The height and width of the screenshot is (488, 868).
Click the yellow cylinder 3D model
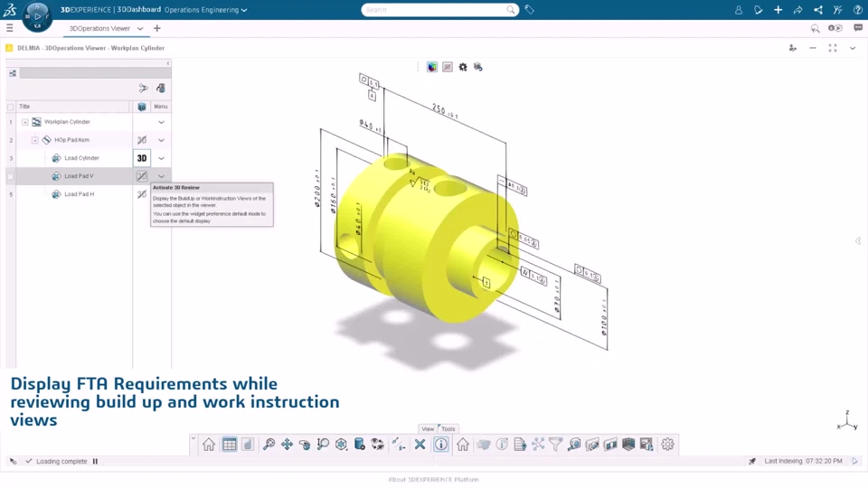426,238
